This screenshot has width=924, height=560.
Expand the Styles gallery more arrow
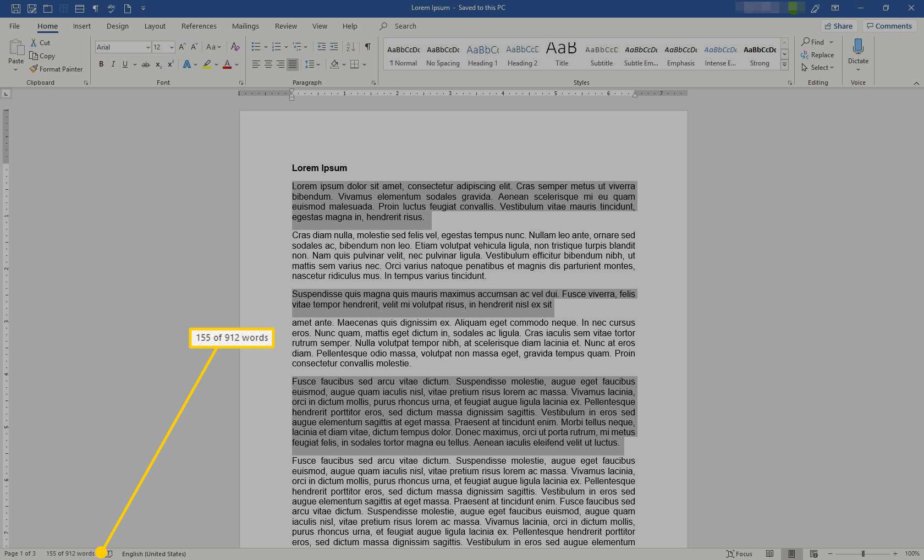point(785,65)
